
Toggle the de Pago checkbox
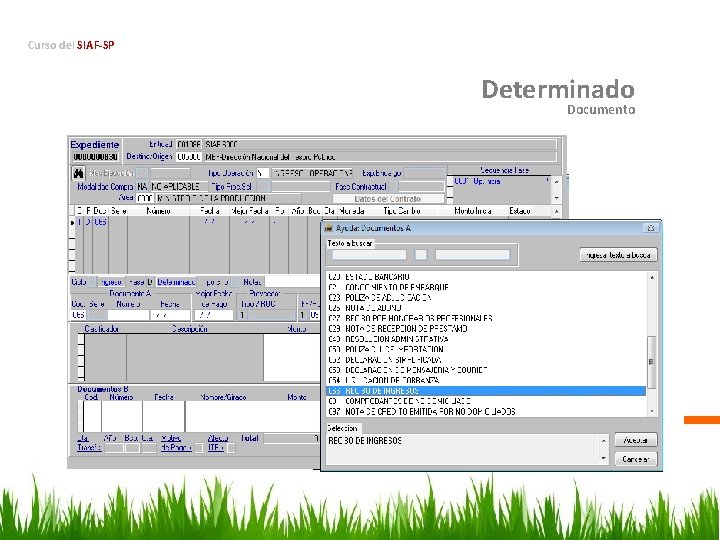198,448
